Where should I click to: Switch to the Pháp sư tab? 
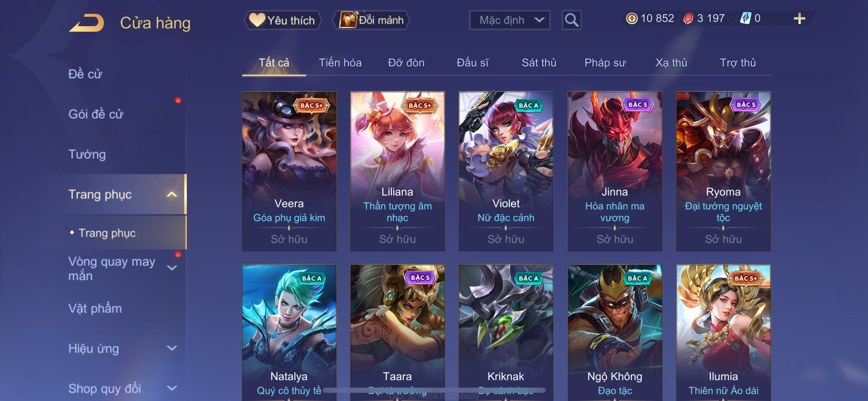click(605, 63)
